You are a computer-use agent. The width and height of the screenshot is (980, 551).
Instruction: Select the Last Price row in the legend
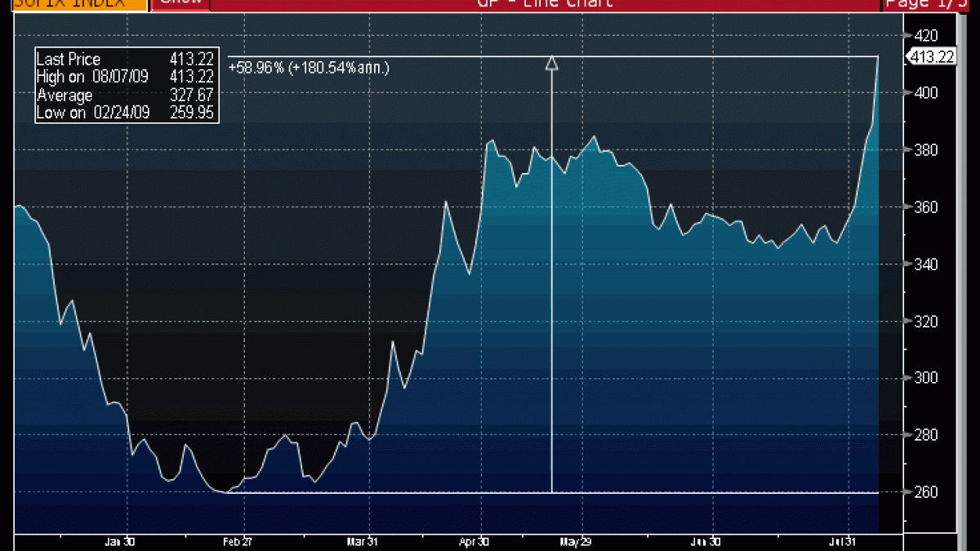(x=125, y=60)
